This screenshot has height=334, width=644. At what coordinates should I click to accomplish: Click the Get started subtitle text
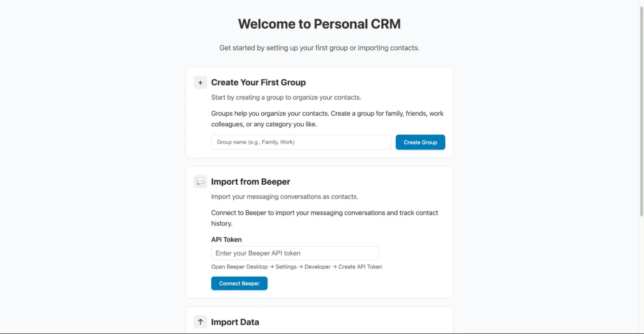(319, 48)
